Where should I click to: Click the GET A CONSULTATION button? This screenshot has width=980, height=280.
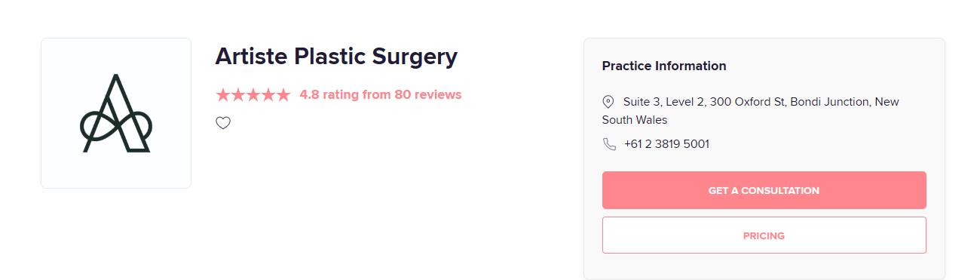click(764, 190)
